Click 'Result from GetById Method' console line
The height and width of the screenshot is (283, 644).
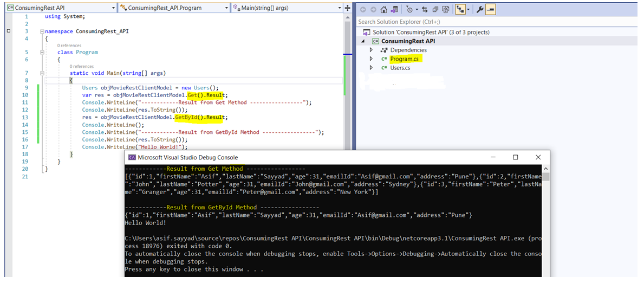(222, 207)
